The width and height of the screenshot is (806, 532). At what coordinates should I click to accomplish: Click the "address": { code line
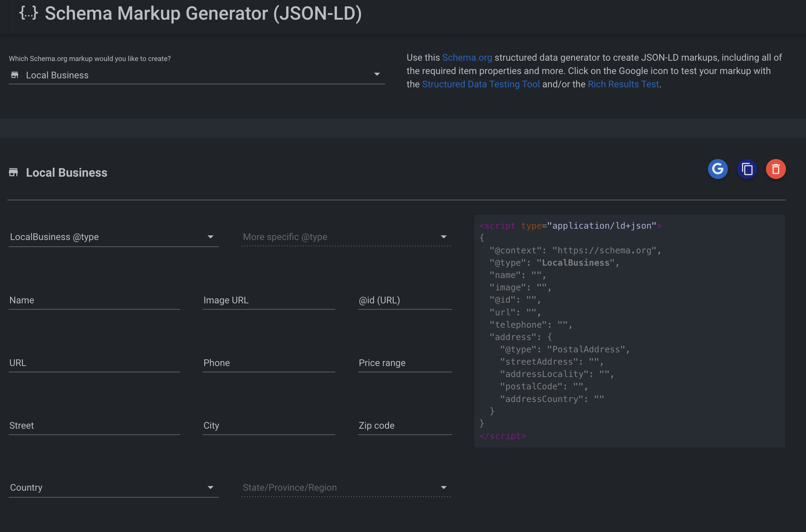click(521, 337)
